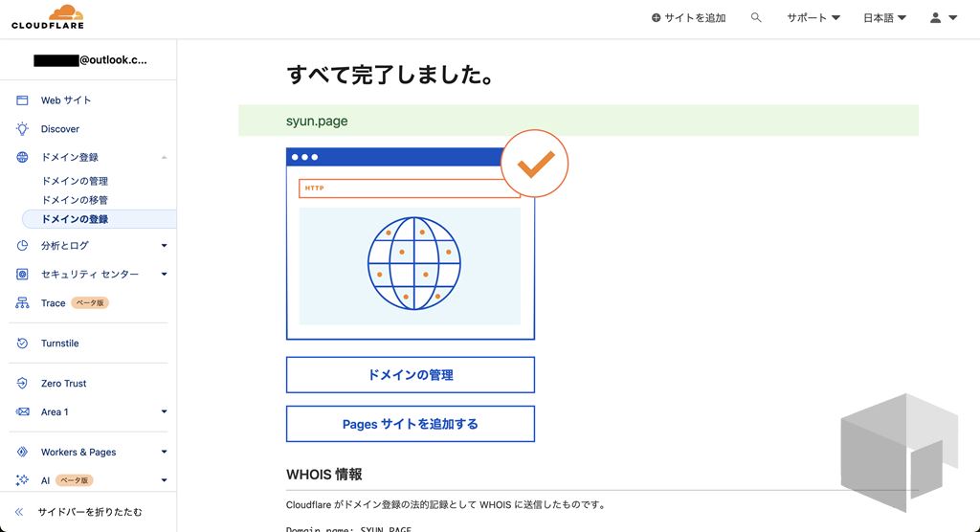Click the WHOIS description sentence
Screen dimensions: 980x532
446,504
